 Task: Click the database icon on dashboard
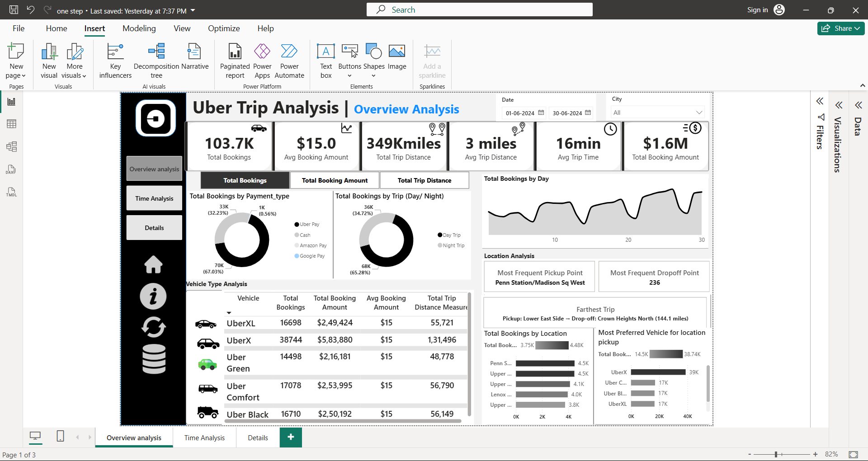click(154, 359)
